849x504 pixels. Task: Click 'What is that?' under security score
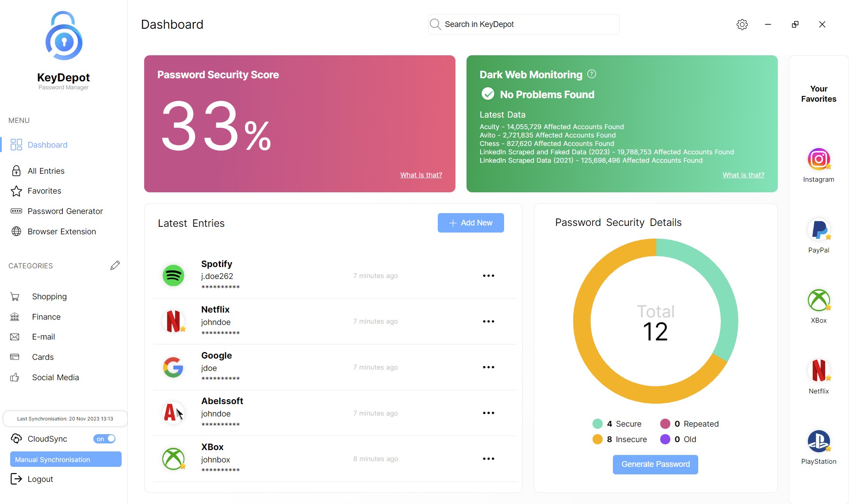(421, 175)
